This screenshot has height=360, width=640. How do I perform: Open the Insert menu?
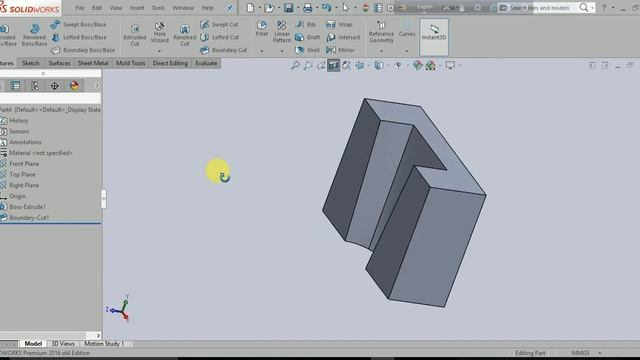coord(137,8)
